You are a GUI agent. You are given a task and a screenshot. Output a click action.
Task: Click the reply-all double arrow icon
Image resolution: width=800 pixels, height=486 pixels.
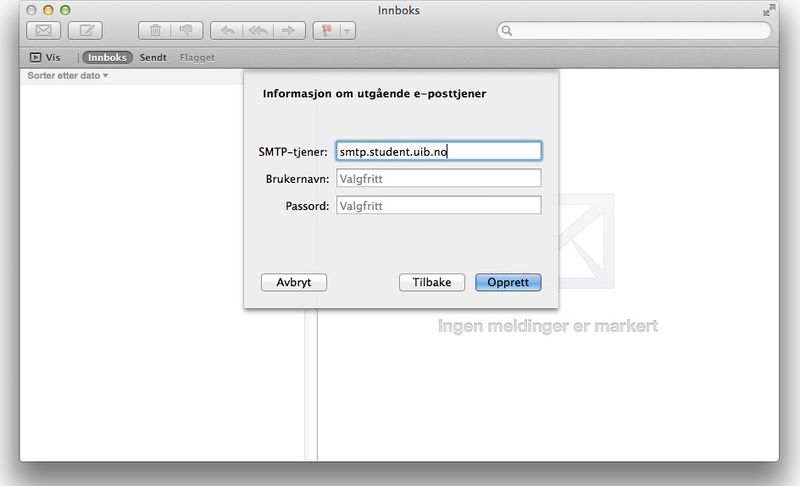257,31
